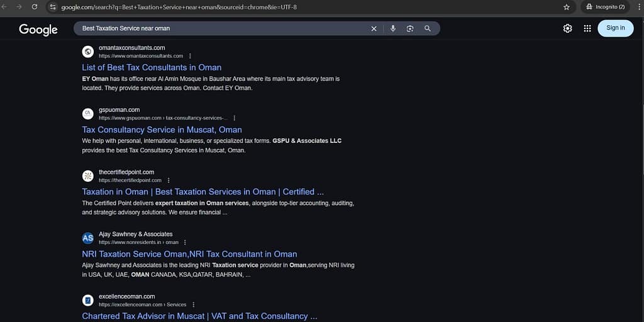Open Tax Consultancy Service in Muscat, Oman
This screenshot has width=644, height=322.
pyautogui.click(x=162, y=130)
